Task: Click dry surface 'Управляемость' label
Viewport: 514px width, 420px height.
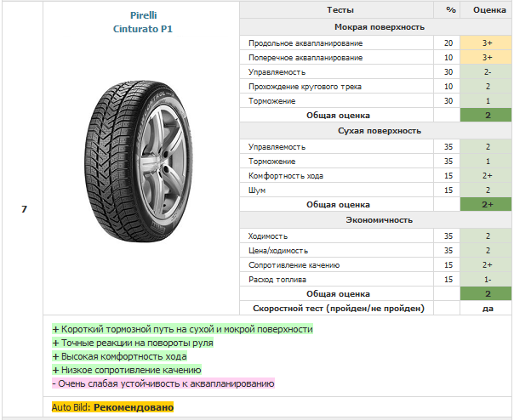Action: tap(277, 147)
